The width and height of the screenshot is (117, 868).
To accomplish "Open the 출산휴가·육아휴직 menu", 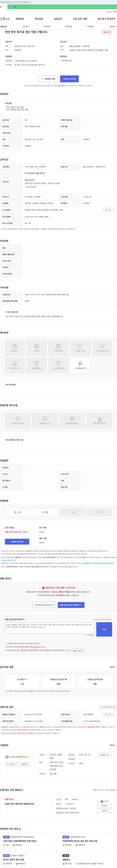I will [x=107, y=19].
